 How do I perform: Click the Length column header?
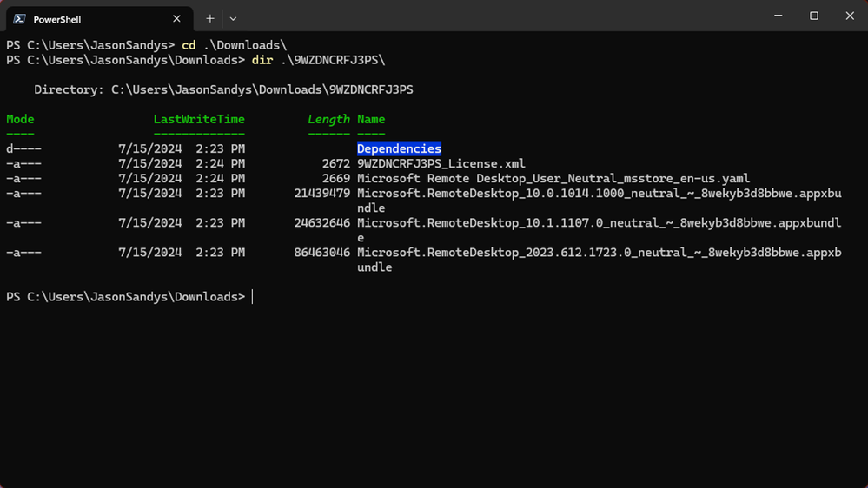(328, 120)
